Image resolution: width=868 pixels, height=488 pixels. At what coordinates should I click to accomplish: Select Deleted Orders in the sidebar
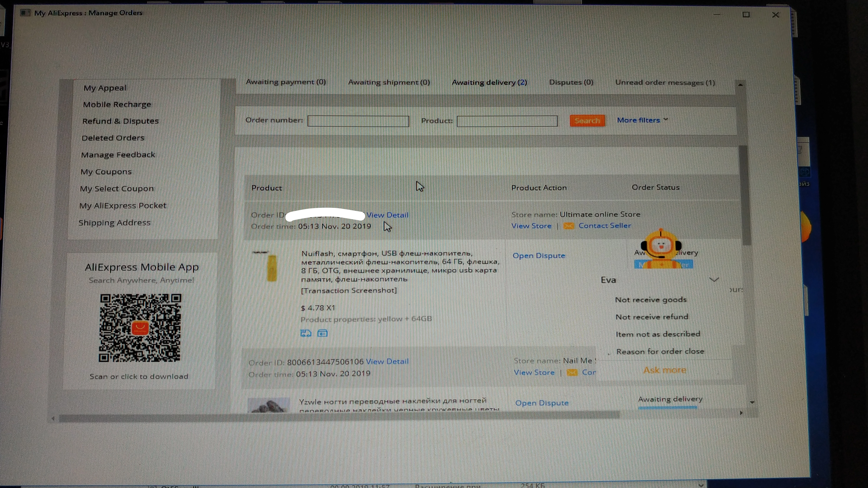tap(113, 138)
